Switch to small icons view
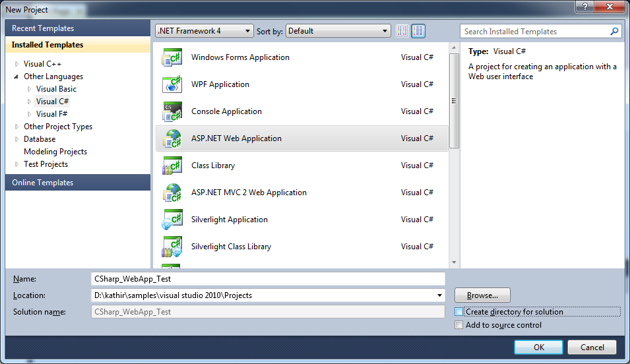This screenshot has width=630, height=364. point(402,31)
